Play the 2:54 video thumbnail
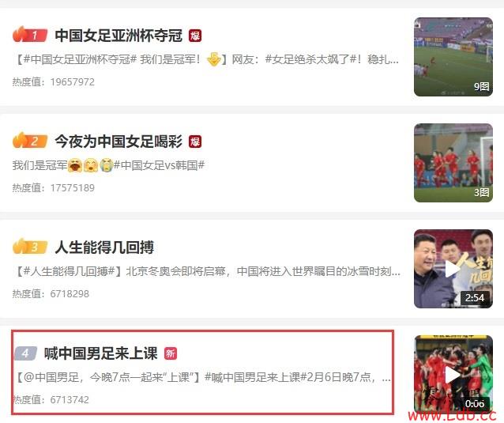 tap(453, 269)
